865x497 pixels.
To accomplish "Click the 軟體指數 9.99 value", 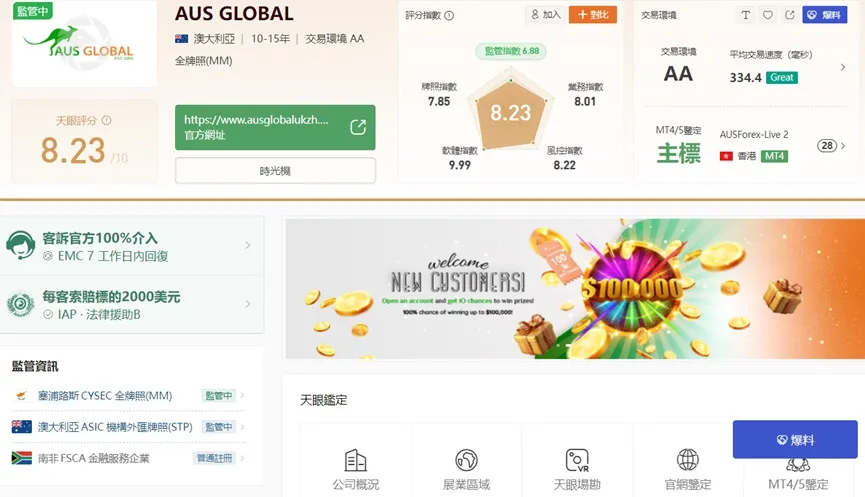I will [460, 165].
